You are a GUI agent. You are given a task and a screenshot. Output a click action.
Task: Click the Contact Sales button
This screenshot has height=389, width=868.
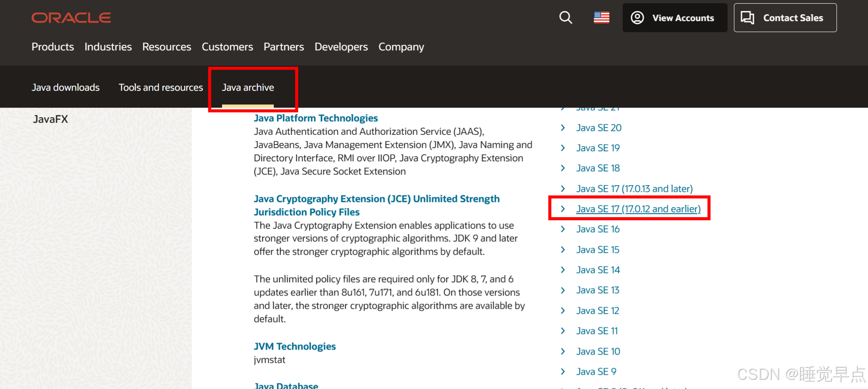click(785, 18)
